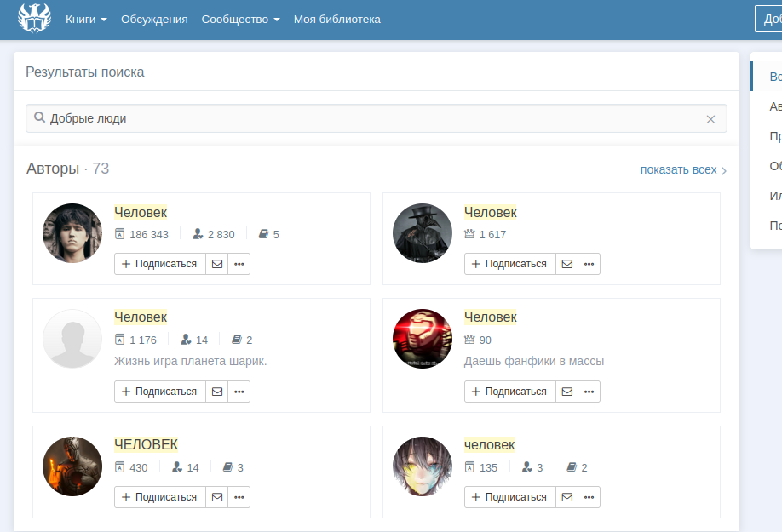Subscribe to Человек with 186 343 rating

point(160,264)
